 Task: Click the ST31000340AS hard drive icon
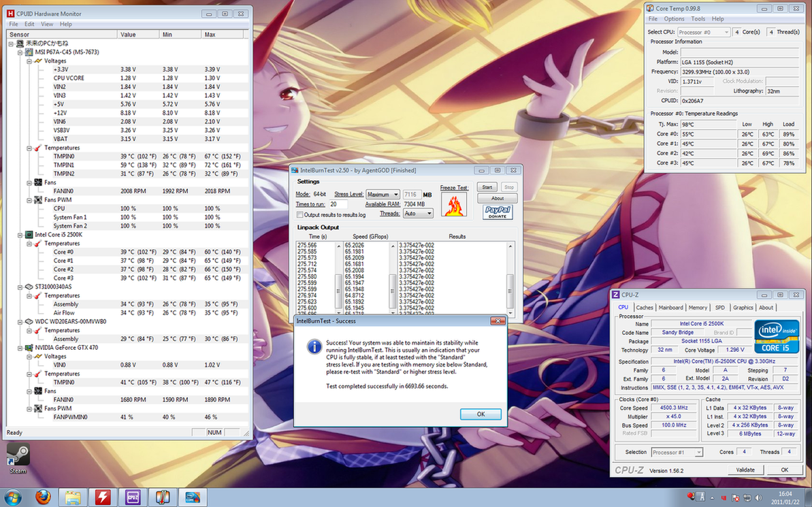pyautogui.click(x=29, y=287)
